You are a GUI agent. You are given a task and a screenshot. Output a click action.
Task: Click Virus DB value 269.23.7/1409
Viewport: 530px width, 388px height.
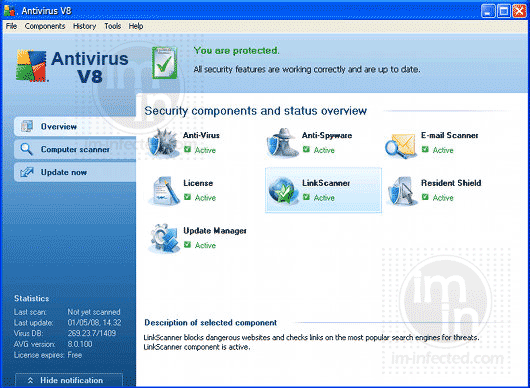(x=92, y=334)
